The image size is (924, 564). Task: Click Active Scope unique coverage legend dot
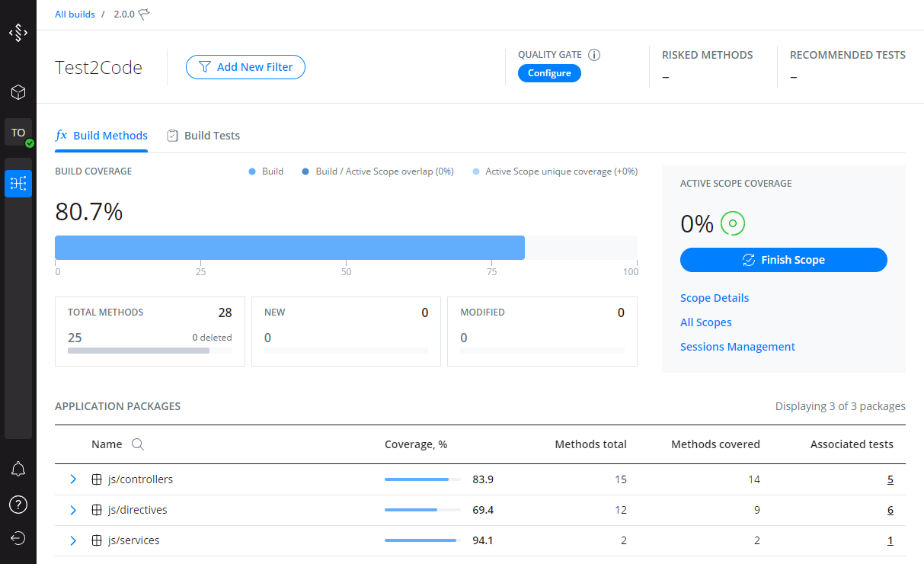(476, 171)
